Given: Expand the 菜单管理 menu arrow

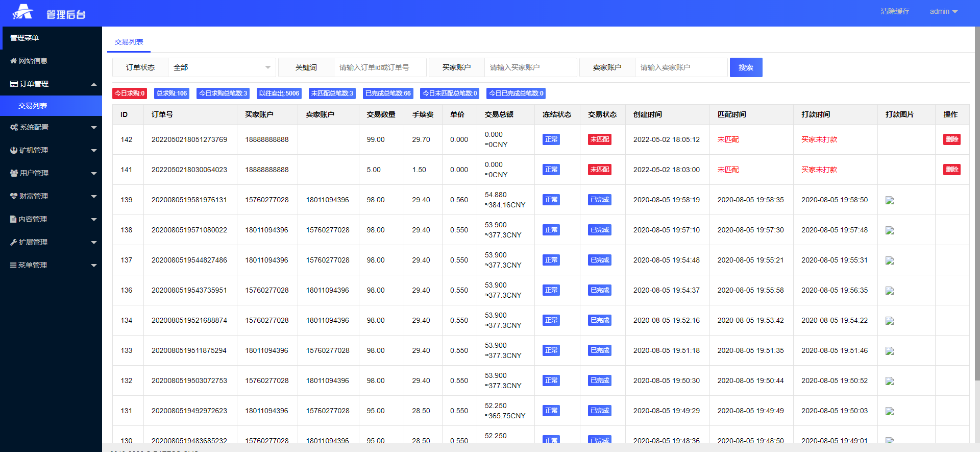Looking at the screenshot, I should coord(94,265).
